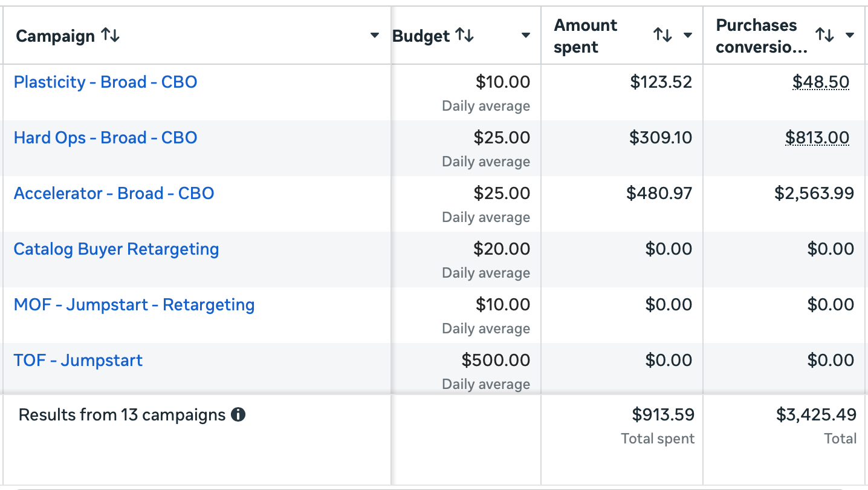The image size is (868, 490).
Task: Open the Purchases conversion column dropdown
Action: pos(849,35)
